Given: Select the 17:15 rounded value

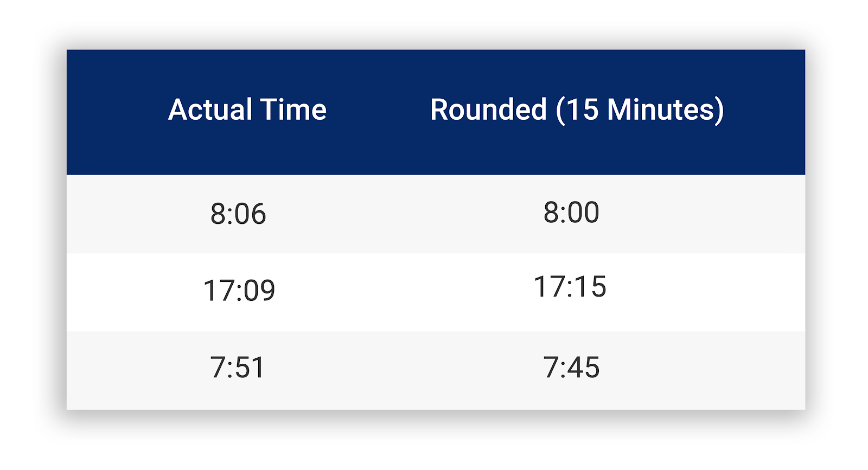Looking at the screenshot, I should [x=570, y=287].
